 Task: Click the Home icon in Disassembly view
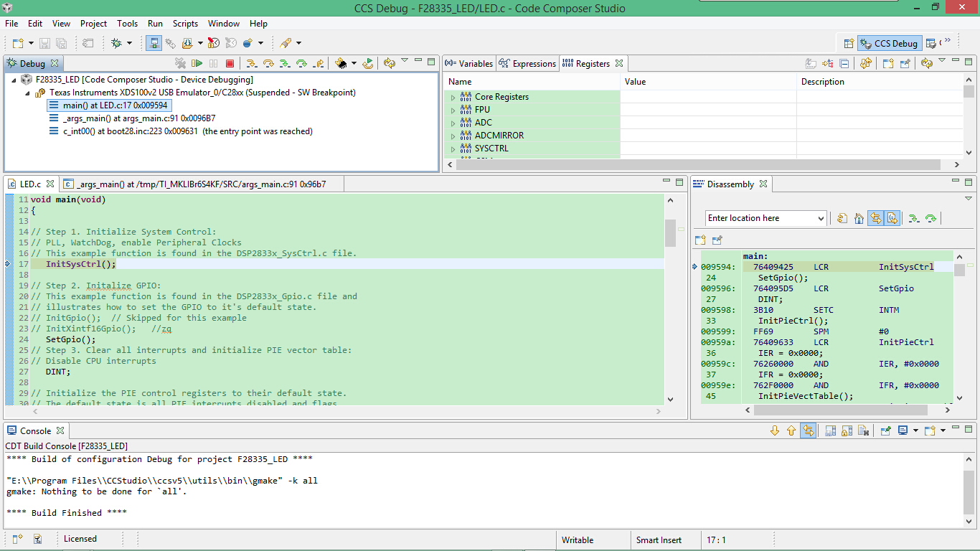click(x=859, y=218)
